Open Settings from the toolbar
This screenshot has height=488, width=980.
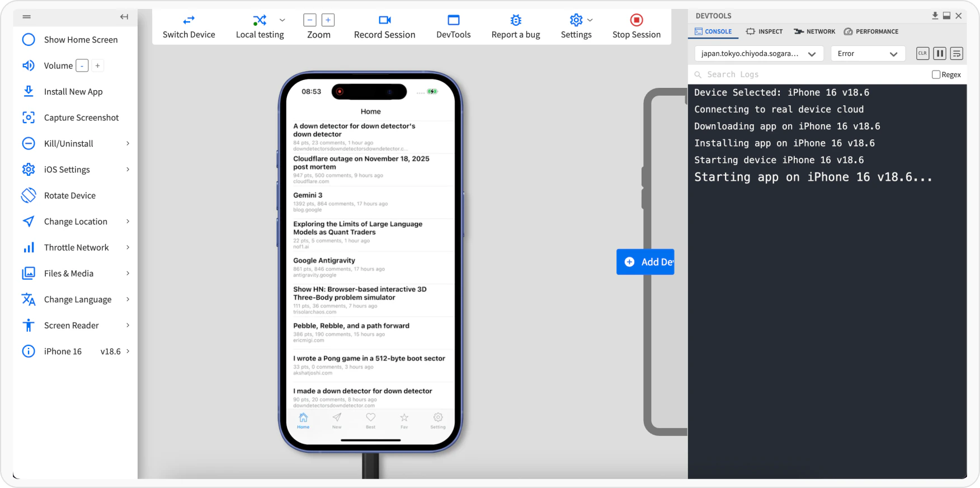(576, 27)
